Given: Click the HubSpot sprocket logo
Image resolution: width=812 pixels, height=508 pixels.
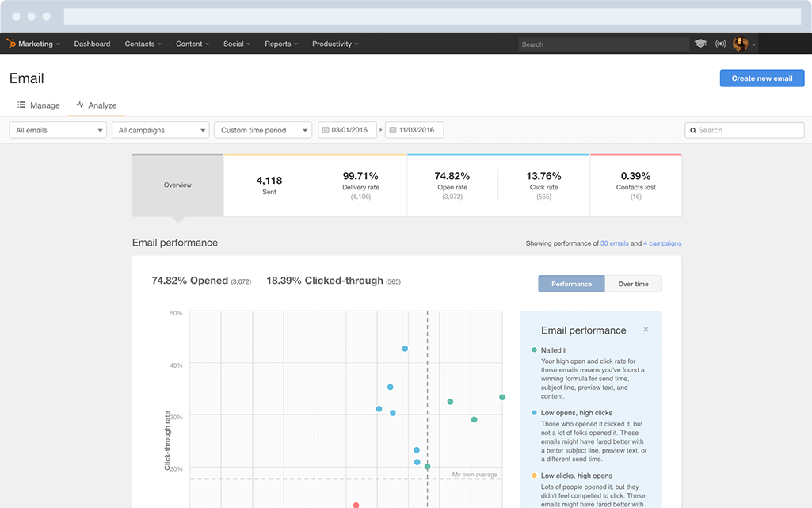Looking at the screenshot, I should 13,44.
